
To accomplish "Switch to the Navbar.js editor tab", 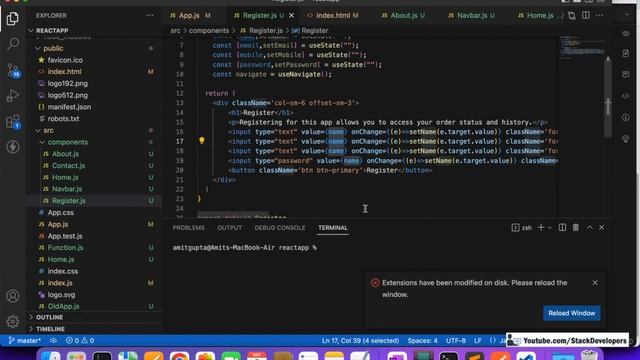I will [471, 16].
